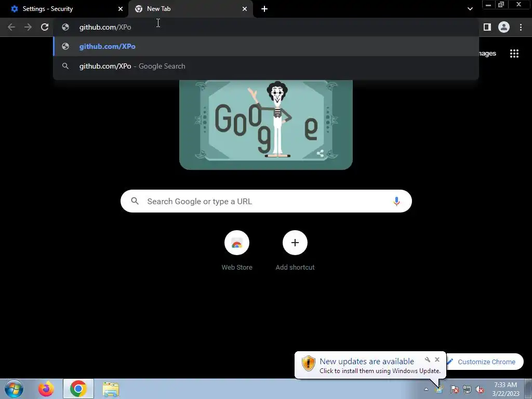This screenshot has height=399, width=532.
Task: Open the tab search dropdown arrow
Action: coord(470,9)
